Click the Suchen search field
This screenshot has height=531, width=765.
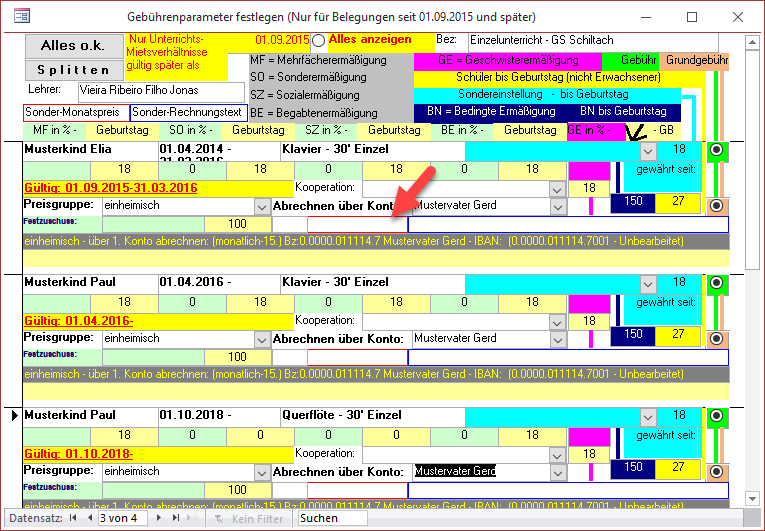[x=330, y=518]
